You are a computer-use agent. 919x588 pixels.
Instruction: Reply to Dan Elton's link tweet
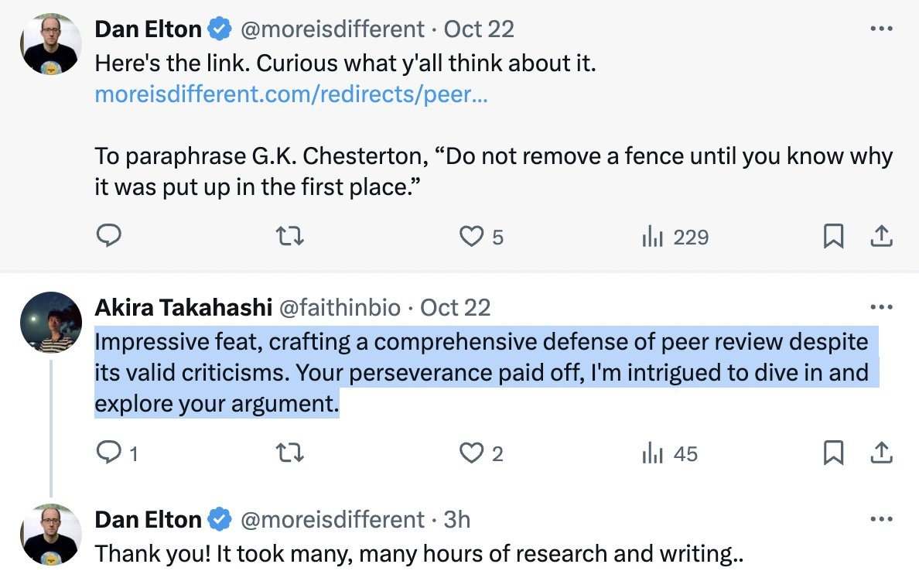pos(108,236)
